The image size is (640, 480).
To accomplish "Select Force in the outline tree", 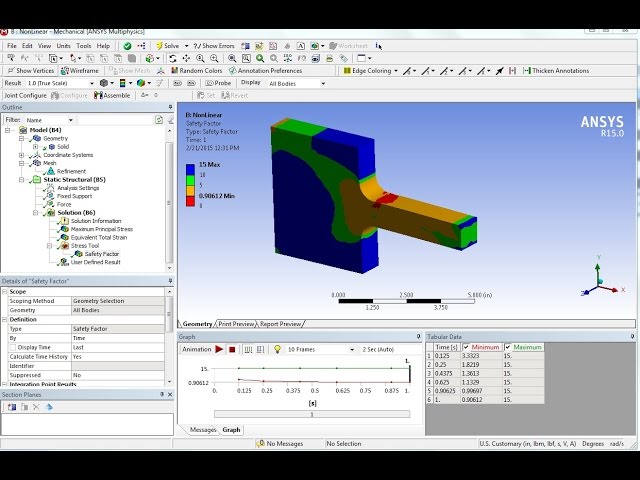I will click(x=64, y=204).
